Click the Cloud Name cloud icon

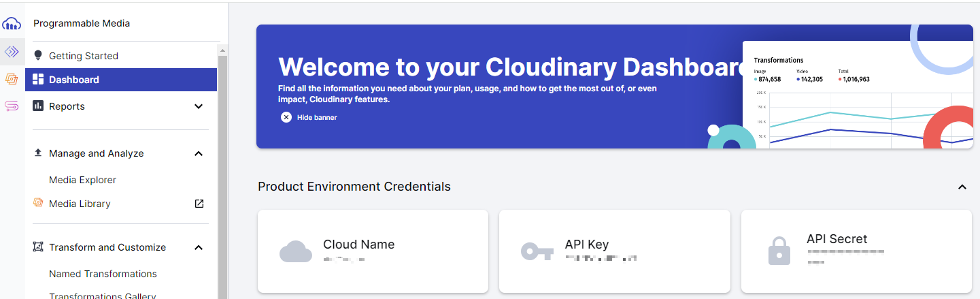click(x=296, y=251)
